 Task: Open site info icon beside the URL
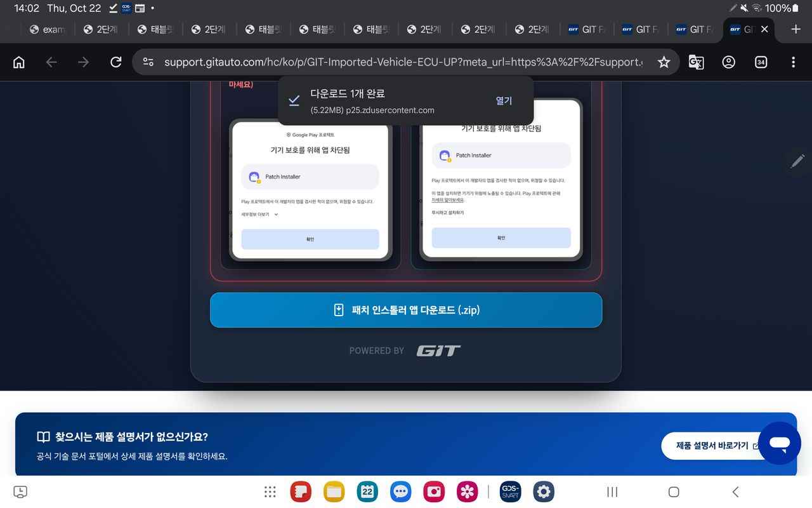point(148,62)
